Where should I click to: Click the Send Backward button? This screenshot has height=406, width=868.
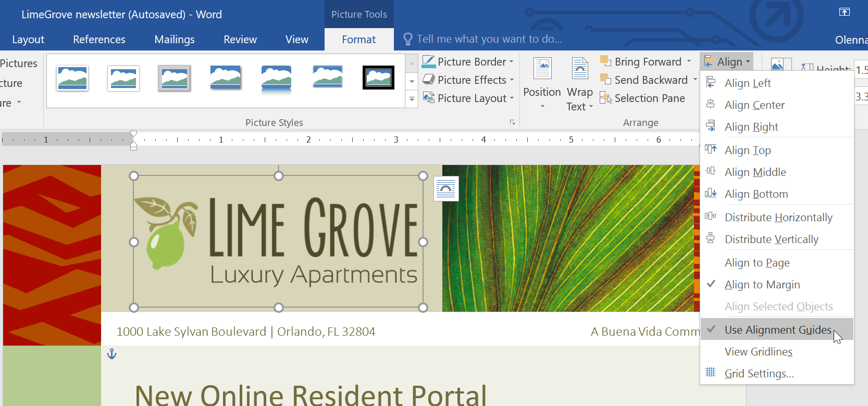pyautogui.click(x=650, y=80)
